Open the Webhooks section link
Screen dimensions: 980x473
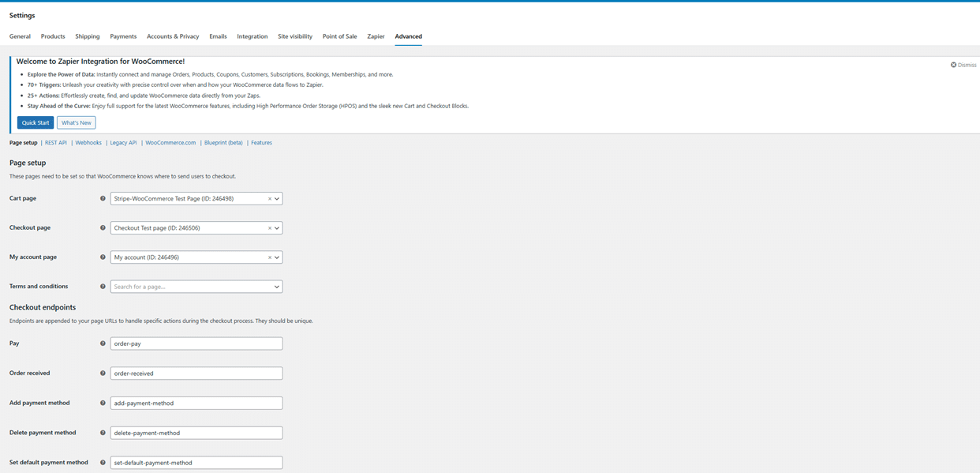coord(88,143)
